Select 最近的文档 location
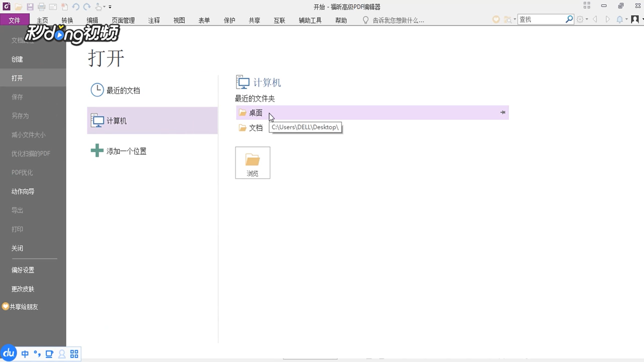This screenshot has height=362, width=644. (x=152, y=90)
